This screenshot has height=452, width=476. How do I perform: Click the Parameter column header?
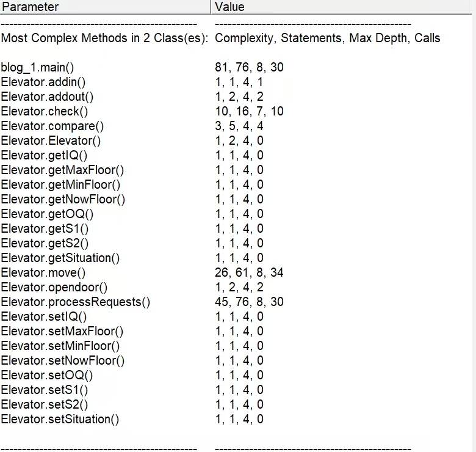105,7
